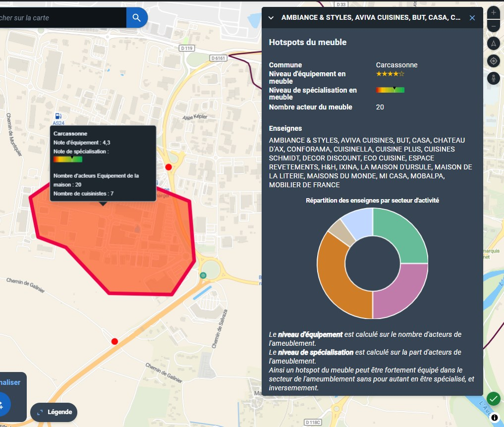Click the teal marker at the roundabout
The height and width of the screenshot is (427, 504).
(203, 275)
